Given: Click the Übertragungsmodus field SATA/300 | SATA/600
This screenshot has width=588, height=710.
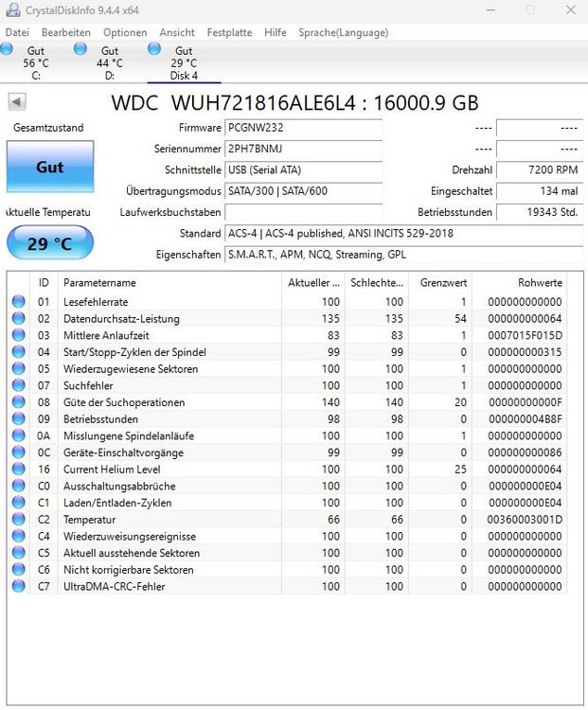Looking at the screenshot, I should [304, 191].
